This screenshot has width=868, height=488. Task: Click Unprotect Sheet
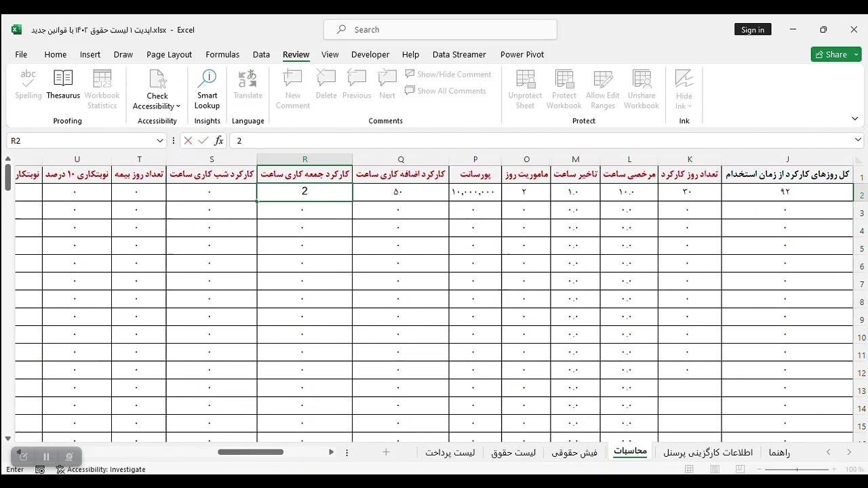[525, 89]
